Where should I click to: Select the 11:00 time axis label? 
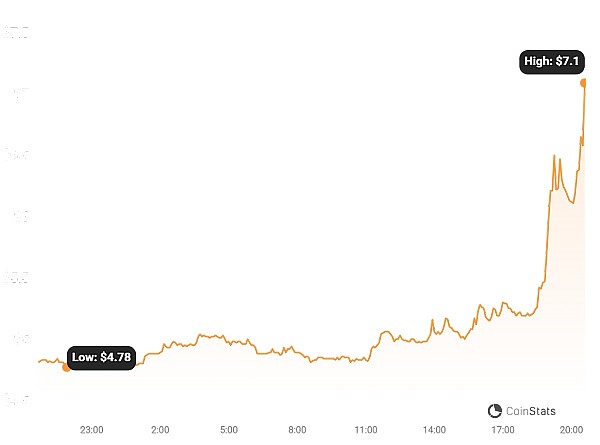[365, 429]
